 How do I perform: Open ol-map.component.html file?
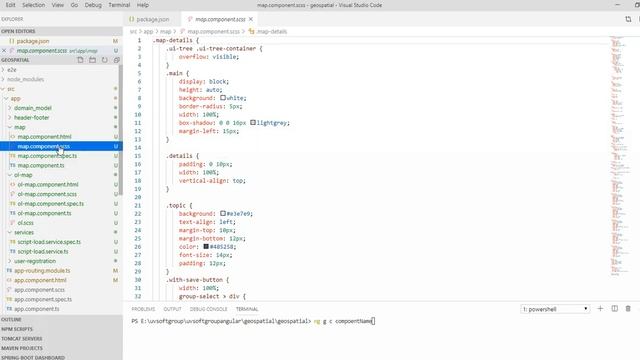tap(48, 184)
